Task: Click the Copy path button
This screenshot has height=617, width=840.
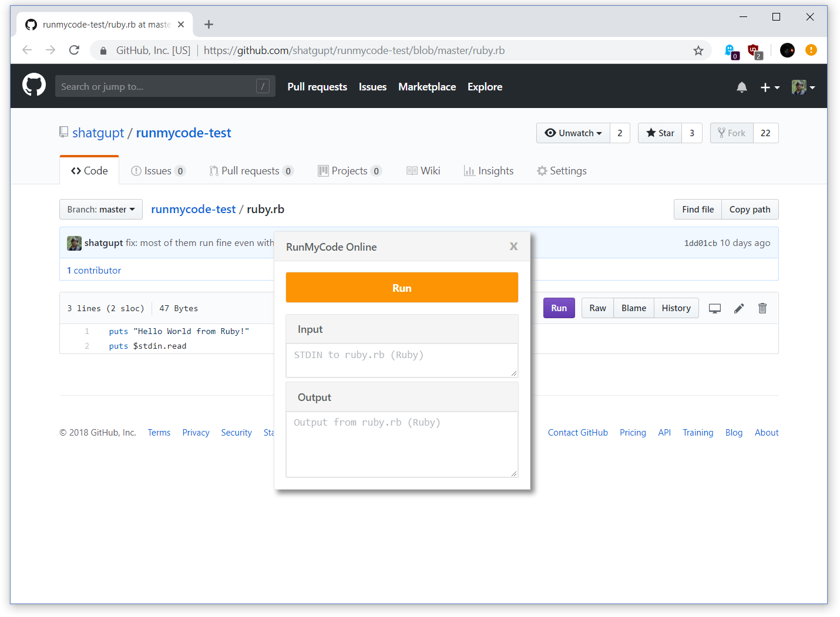Action: coord(750,210)
